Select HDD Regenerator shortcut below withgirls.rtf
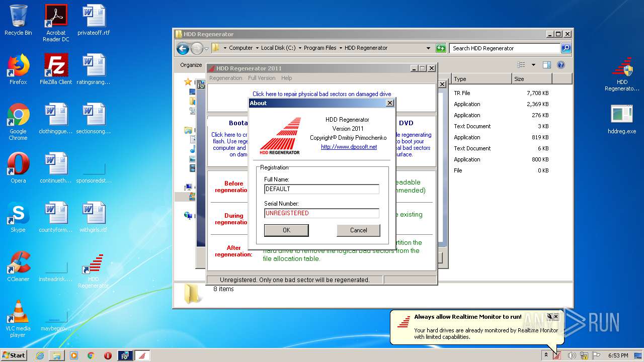Viewport: 644px width, 362px height. pos(94,270)
